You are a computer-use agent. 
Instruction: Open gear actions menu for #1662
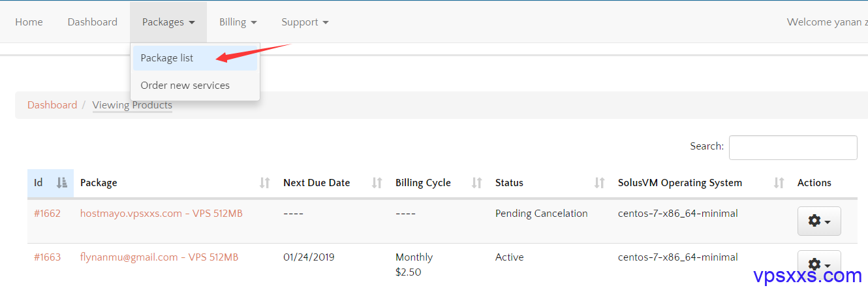[x=819, y=221]
